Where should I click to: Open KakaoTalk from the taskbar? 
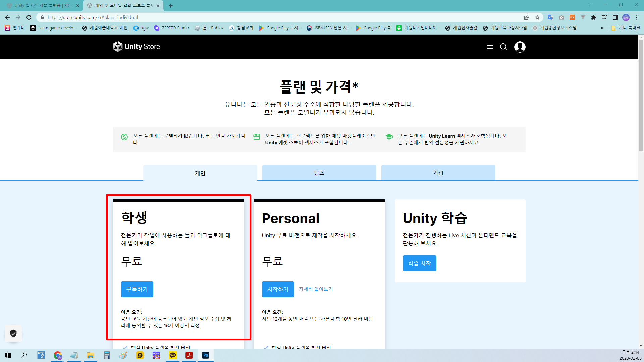click(x=173, y=355)
